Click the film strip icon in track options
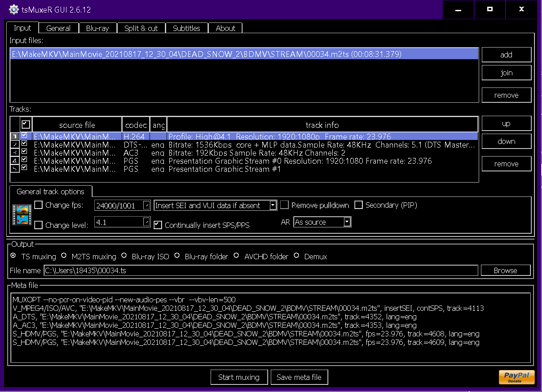The image size is (542, 392). 22,215
